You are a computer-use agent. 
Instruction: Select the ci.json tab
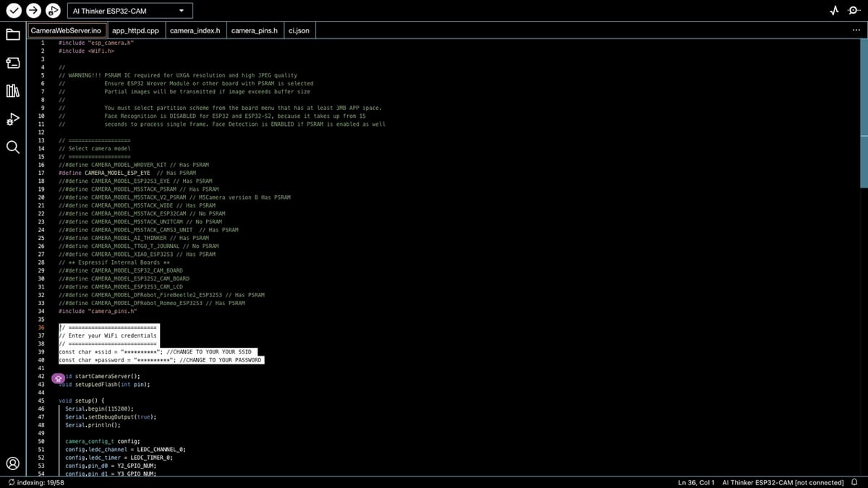click(299, 30)
